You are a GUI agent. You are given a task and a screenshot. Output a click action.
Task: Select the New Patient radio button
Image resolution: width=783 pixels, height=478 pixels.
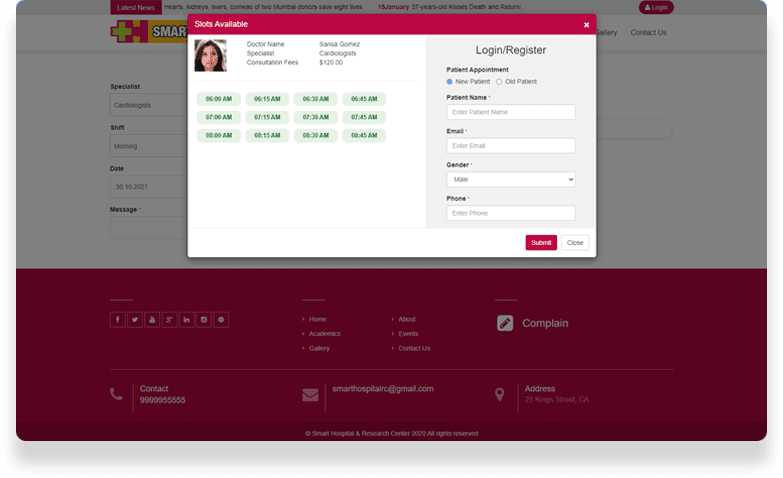[450, 81]
